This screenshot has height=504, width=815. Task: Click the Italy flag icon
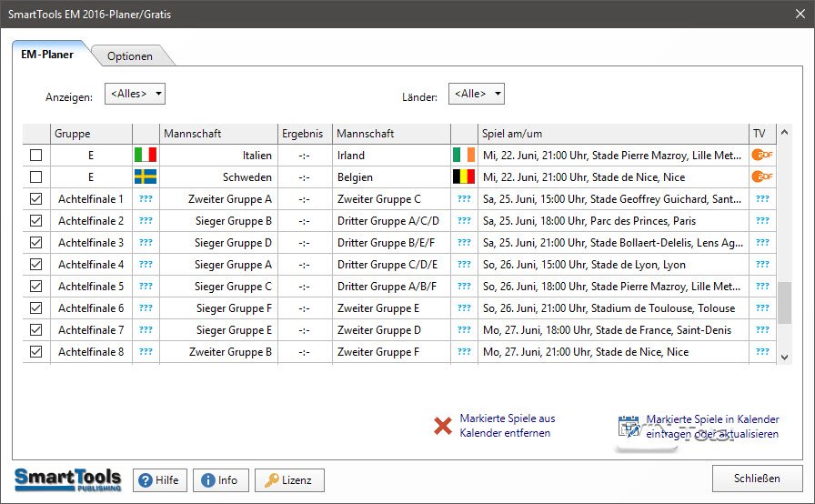point(146,156)
